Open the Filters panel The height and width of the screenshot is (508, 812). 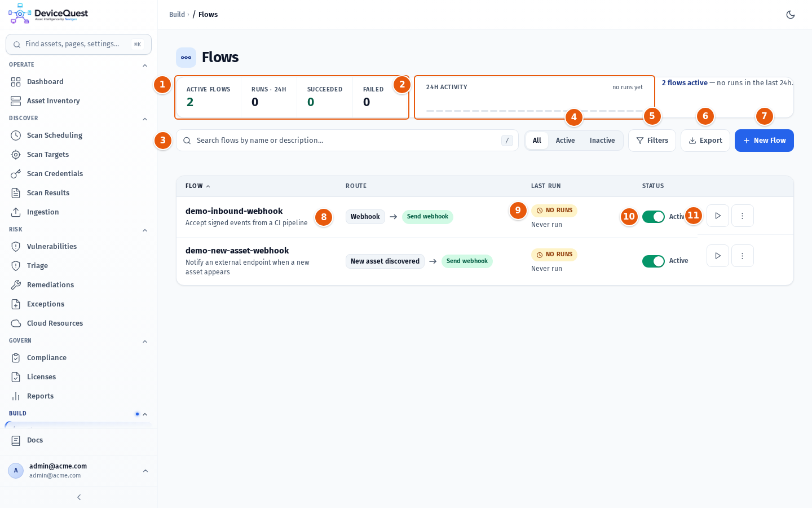pyautogui.click(x=652, y=141)
